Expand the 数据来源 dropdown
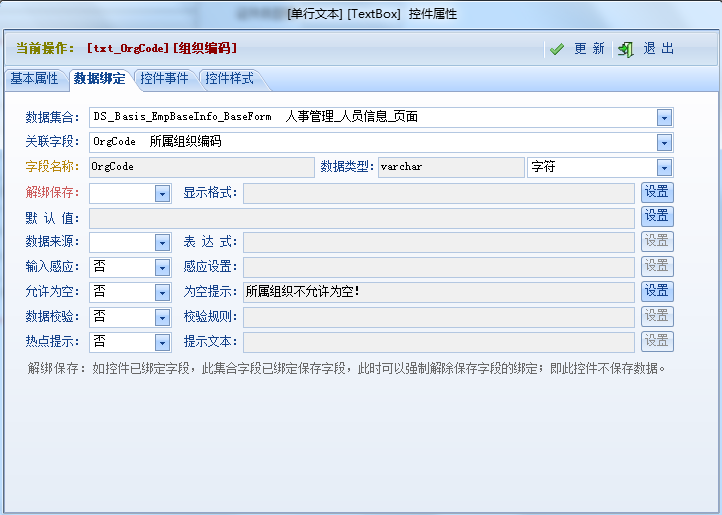 tap(163, 242)
